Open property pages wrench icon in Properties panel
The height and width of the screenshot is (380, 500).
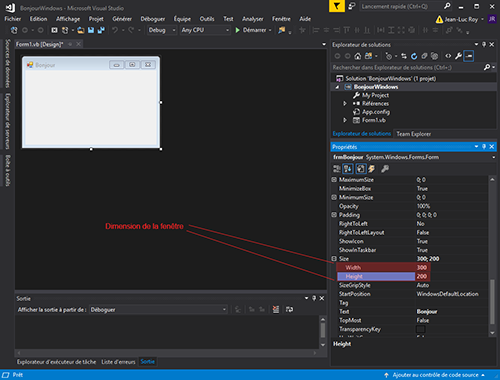[x=385, y=169]
